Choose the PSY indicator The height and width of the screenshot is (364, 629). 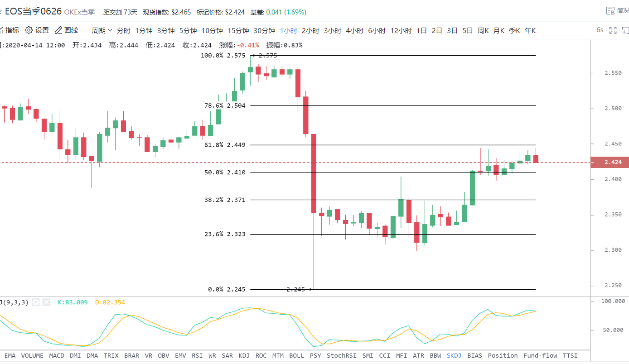[x=315, y=355]
